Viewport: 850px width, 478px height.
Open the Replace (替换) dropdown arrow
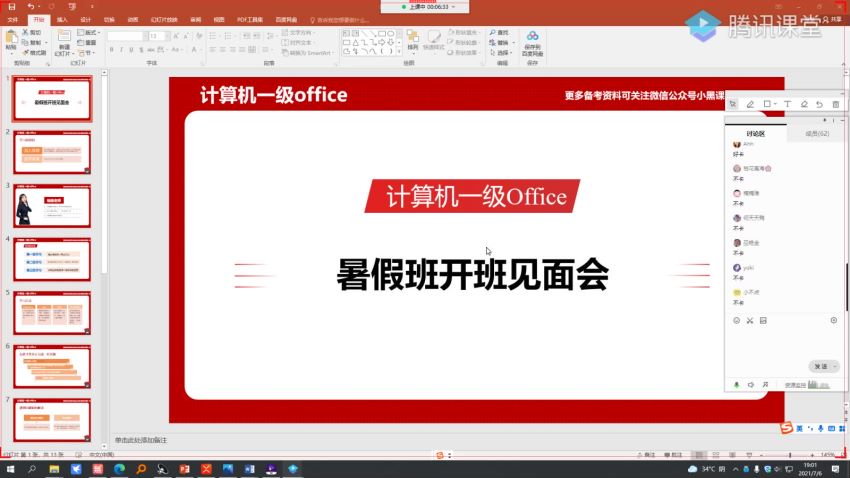[x=513, y=42]
